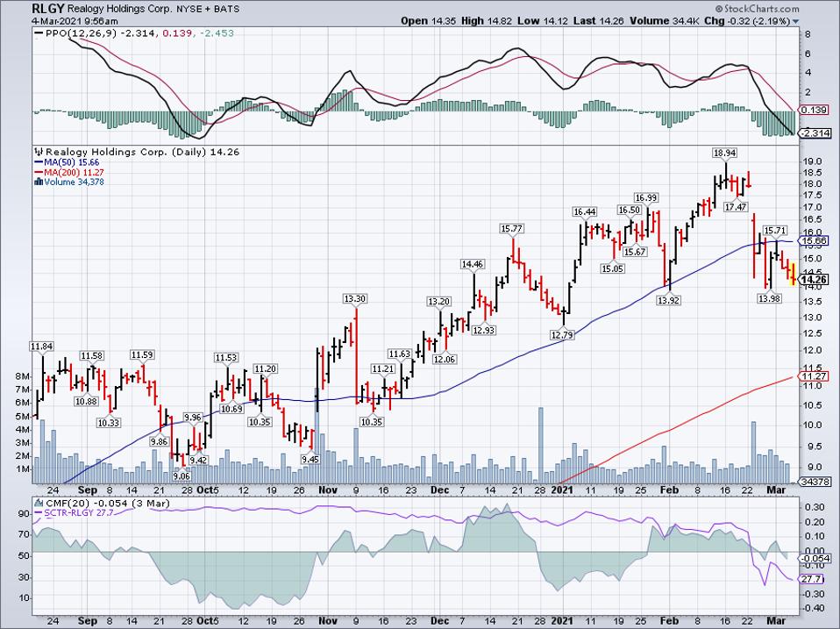Viewport: 840px width, 629px height.
Task: Click the volume bars icon beside Volume 34,378
Action: [38, 182]
